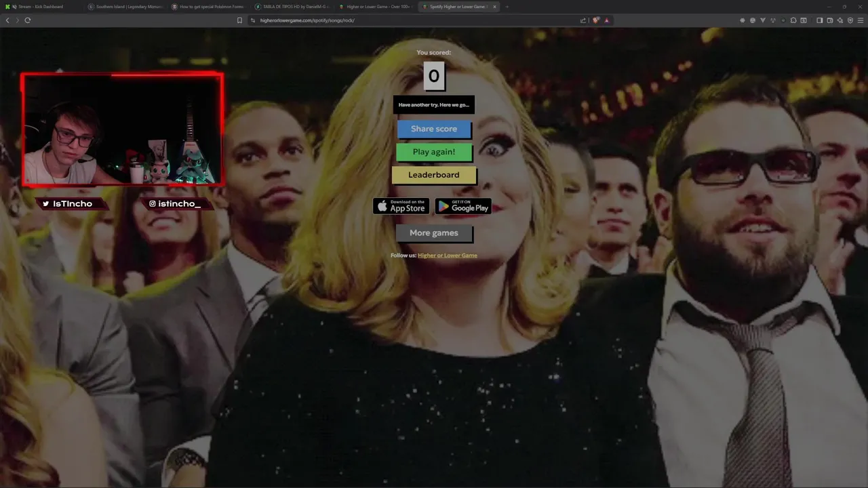The height and width of the screenshot is (488, 868).
Task: Switch to TABLA DE TIPOS HD tab
Action: tap(292, 7)
